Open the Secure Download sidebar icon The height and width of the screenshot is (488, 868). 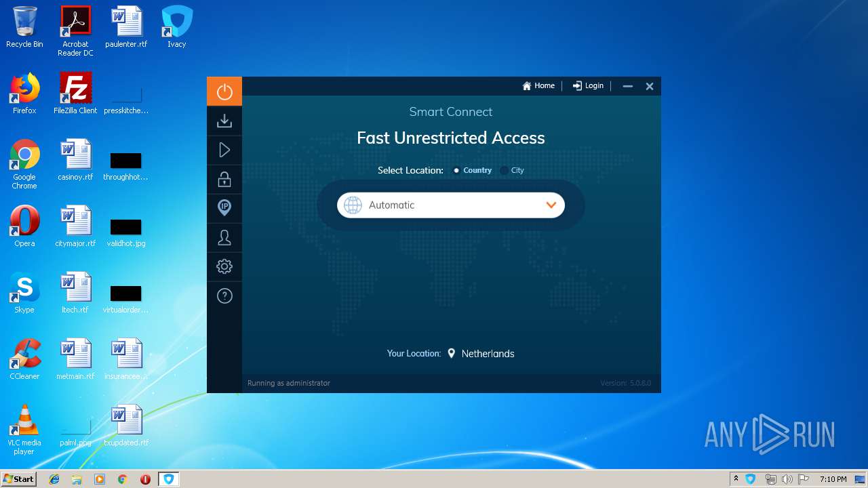[x=224, y=121]
